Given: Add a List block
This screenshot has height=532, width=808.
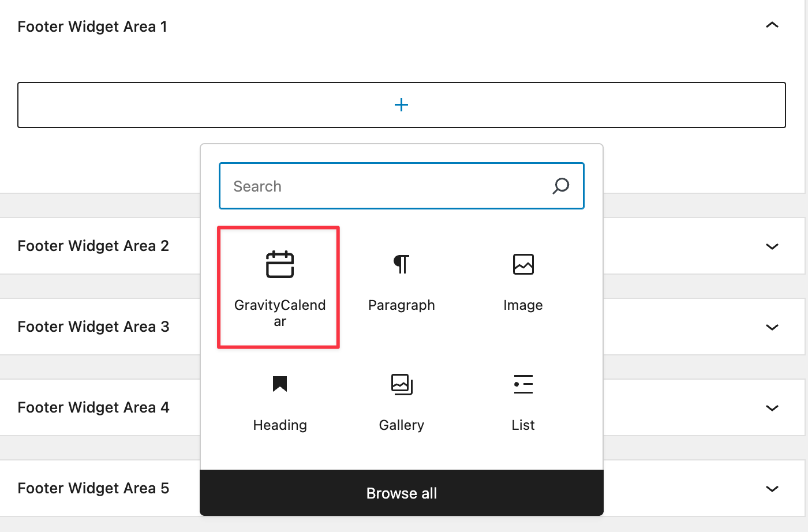Looking at the screenshot, I should pyautogui.click(x=523, y=402).
